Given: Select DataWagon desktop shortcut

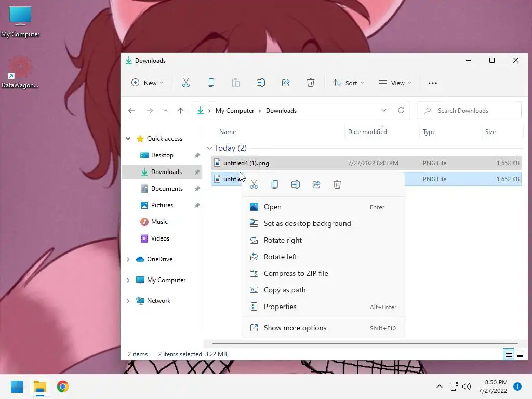Looking at the screenshot, I should pyautogui.click(x=20, y=73).
